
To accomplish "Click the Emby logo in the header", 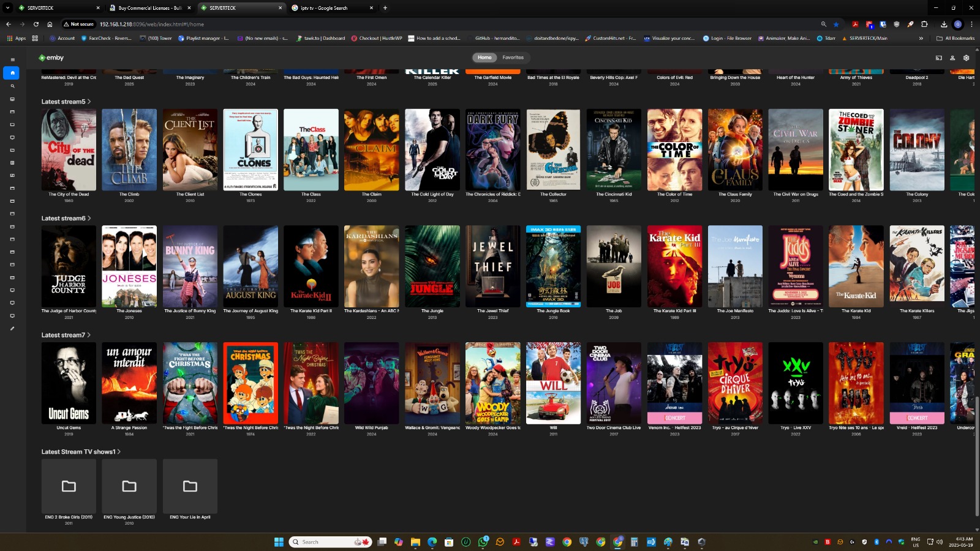I will coord(51,58).
